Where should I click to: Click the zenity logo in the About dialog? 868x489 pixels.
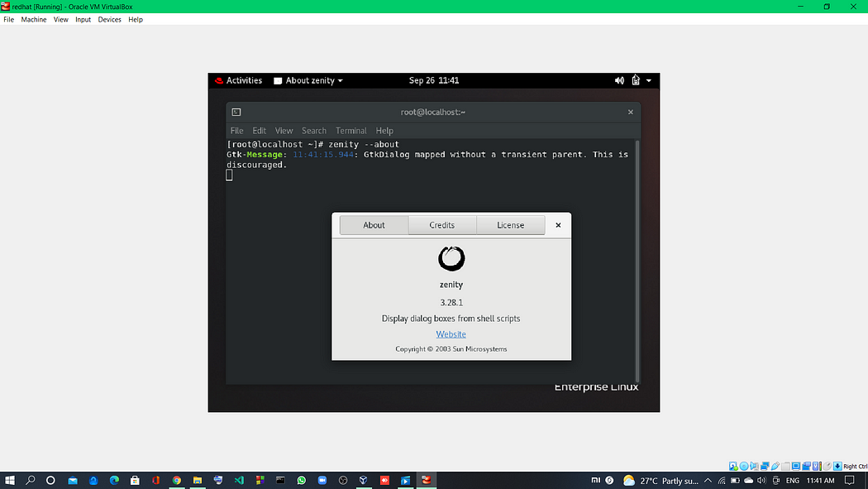[x=451, y=259]
